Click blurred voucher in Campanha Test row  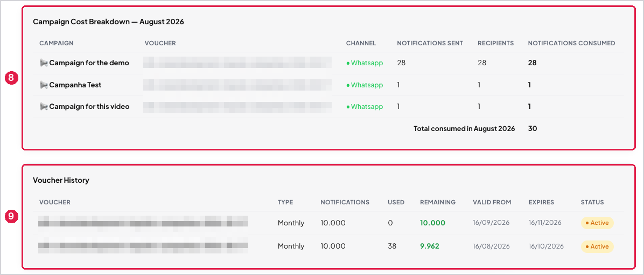[x=237, y=85]
